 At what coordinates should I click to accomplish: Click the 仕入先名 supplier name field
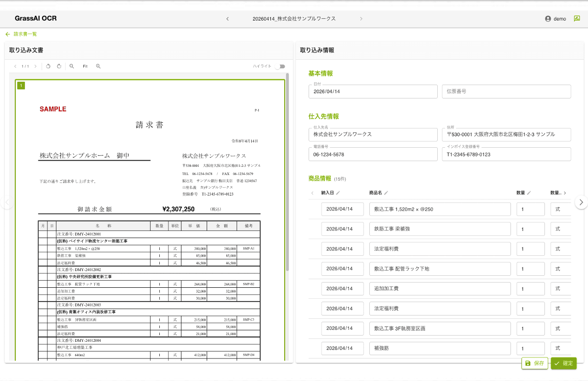[x=373, y=134]
